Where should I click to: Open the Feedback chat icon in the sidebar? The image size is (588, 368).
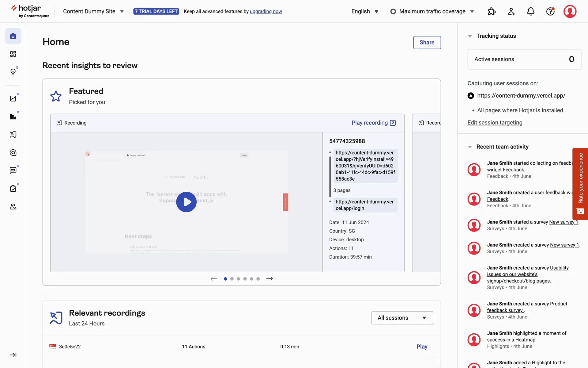(13, 171)
